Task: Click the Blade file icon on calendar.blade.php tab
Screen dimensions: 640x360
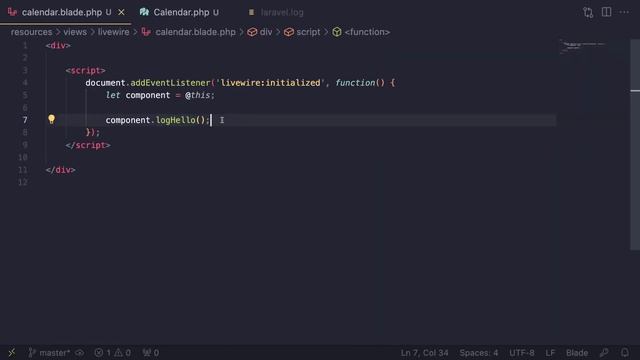Action: coord(12,12)
